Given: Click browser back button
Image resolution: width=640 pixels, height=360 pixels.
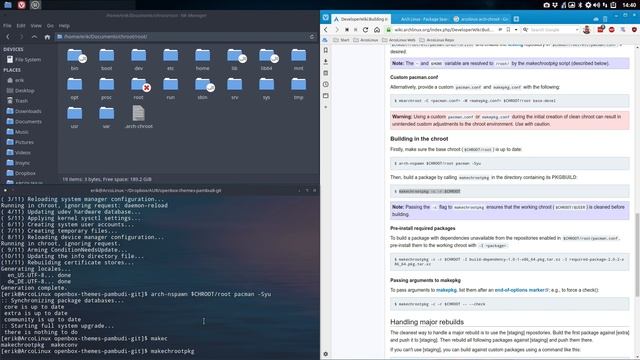Looking at the screenshot, I should [x=326, y=30].
